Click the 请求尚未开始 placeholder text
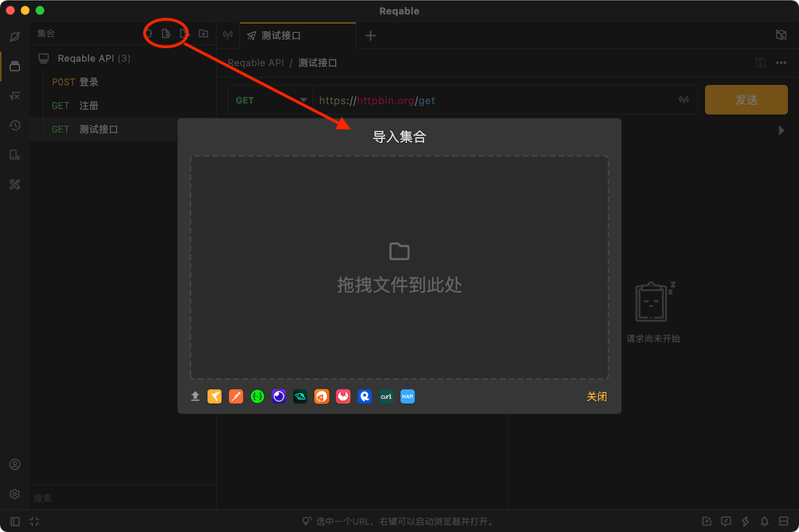 click(x=653, y=339)
